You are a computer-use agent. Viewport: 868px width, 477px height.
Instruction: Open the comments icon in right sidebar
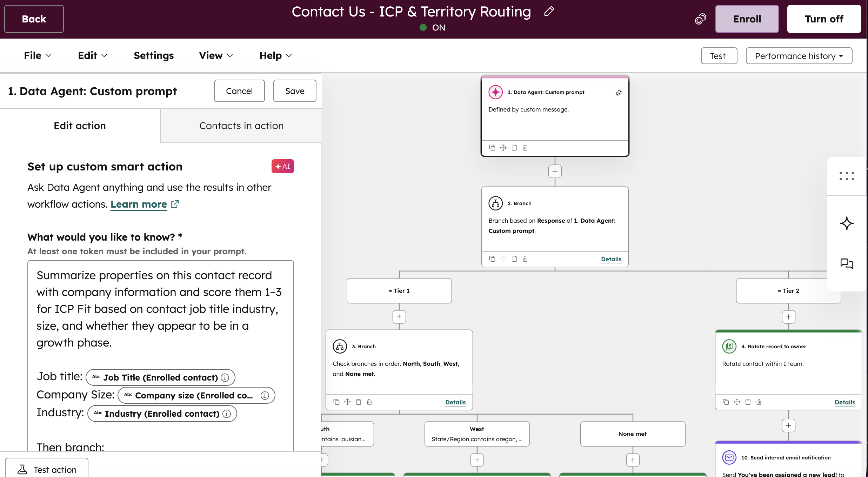point(847,264)
